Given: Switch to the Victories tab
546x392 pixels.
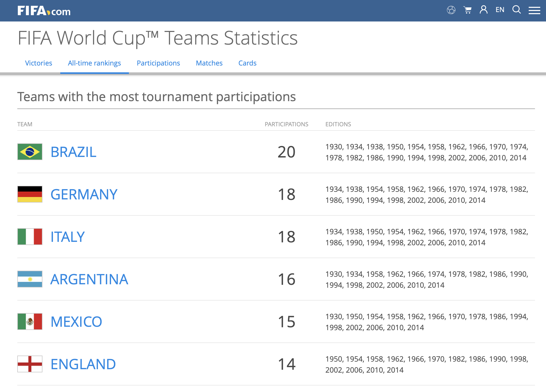Looking at the screenshot, I should click(x=39, y=63).
